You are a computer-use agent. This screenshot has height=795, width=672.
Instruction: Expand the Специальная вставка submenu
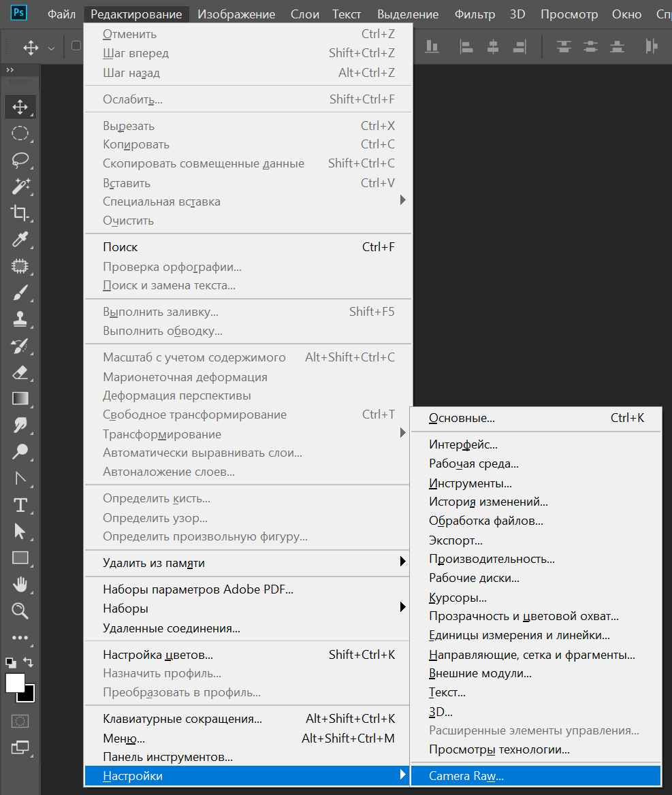(x=402, y=199)
